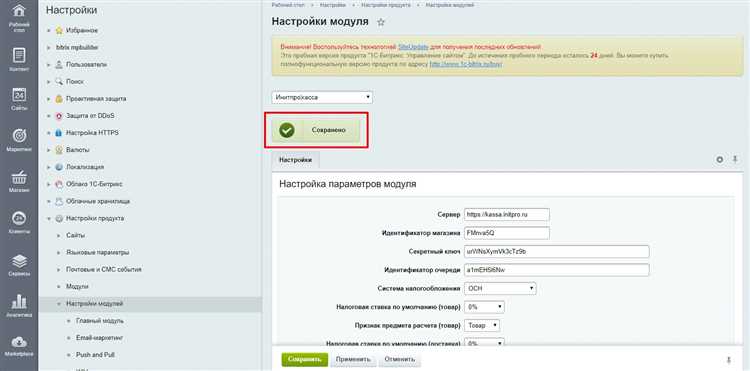Open Признак предмета расчета dropdown
The image size is (750, 371).
482,326
